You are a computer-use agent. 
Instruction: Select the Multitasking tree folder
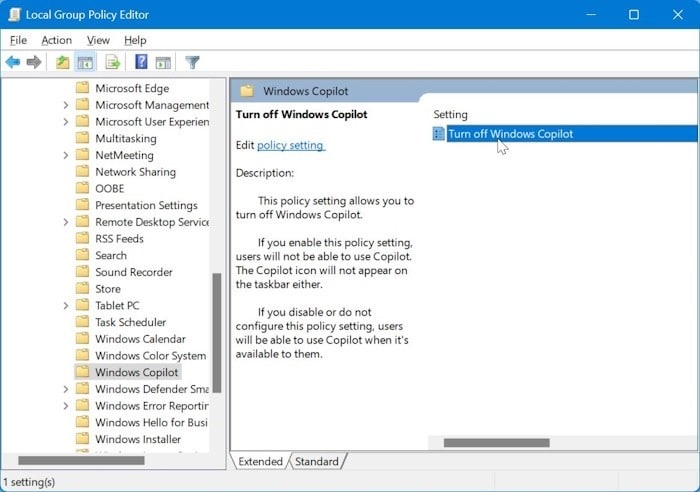[126, 138]
